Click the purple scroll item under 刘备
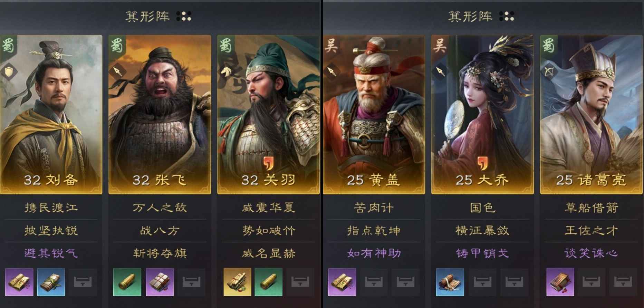This screenshot has height=308, width=644. pyautogui.click(x=19, y=282)
